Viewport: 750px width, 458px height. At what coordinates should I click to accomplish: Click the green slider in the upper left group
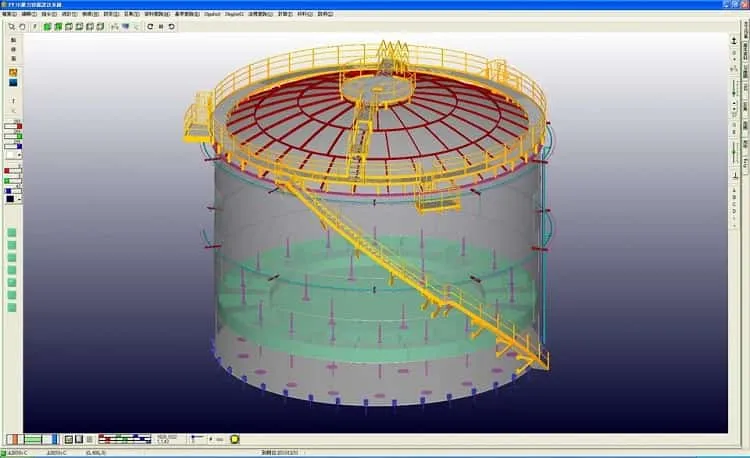(13, 136)
